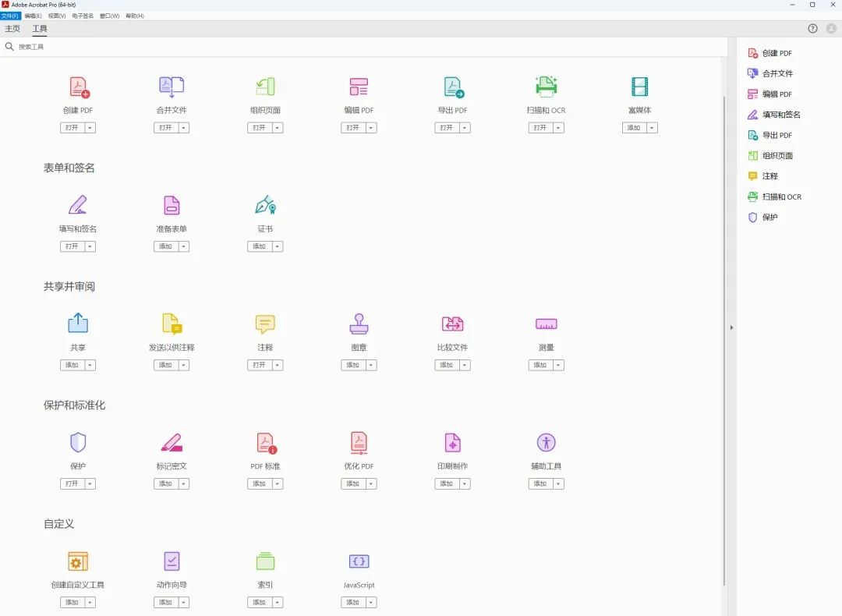Select the 准备表单 form icon
Viewport: 842px width, 616px height.
[x=172, y=205]
